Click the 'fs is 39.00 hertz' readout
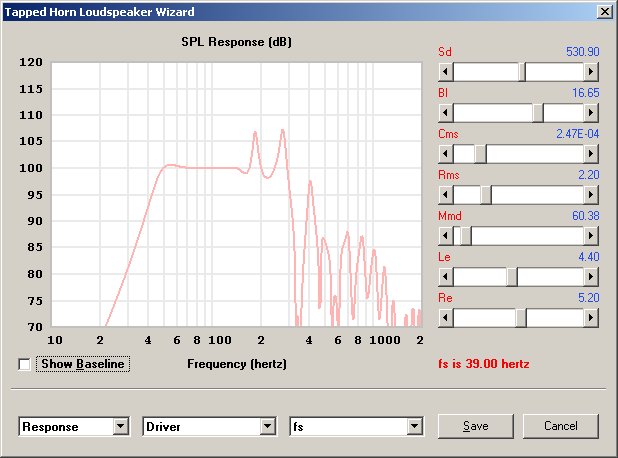 point(484,363)
